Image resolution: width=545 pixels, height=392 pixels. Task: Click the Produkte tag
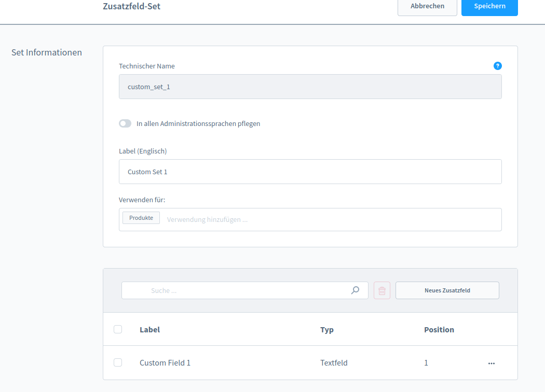coord(141,218)
